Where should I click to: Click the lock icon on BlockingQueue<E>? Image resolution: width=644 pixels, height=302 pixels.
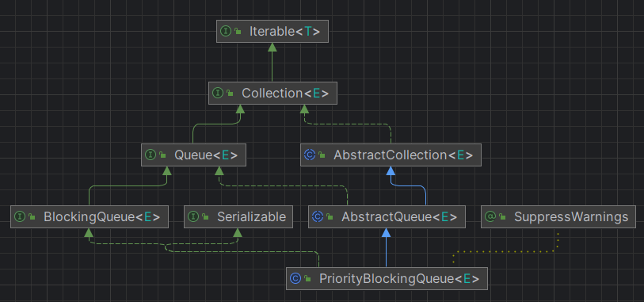(x=32, y=217)
